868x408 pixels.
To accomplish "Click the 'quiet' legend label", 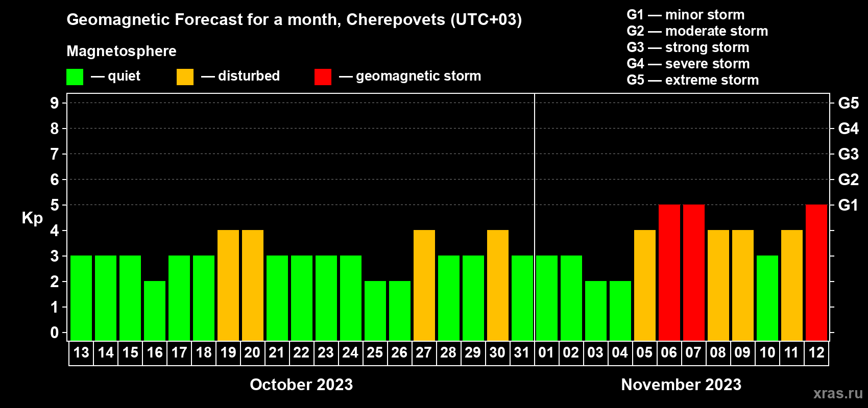I will [x=124, y=76].
